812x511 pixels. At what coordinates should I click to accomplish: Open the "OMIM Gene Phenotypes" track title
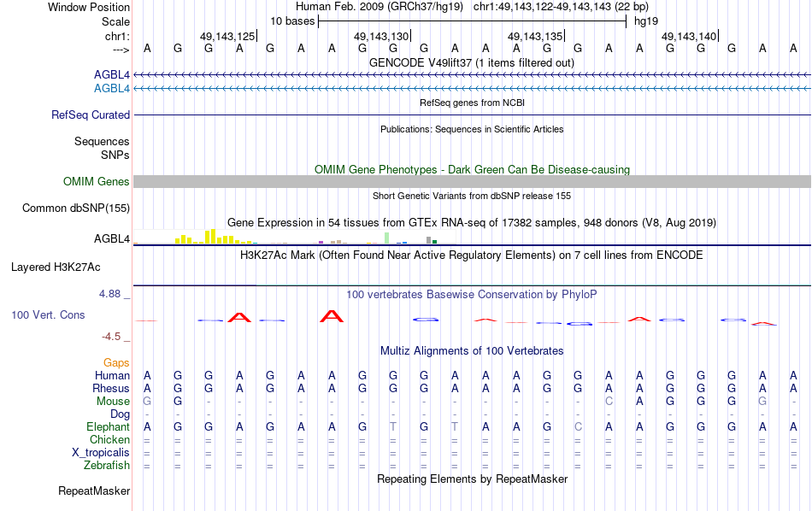click(472, 169)
